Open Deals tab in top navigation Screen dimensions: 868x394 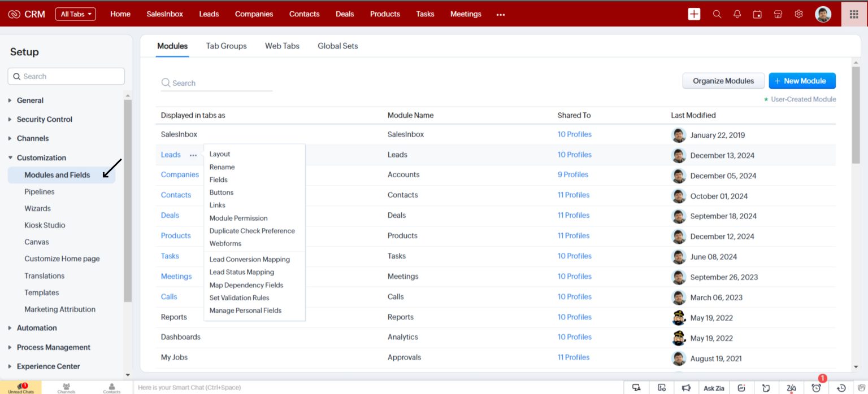[x=345, y=14]
